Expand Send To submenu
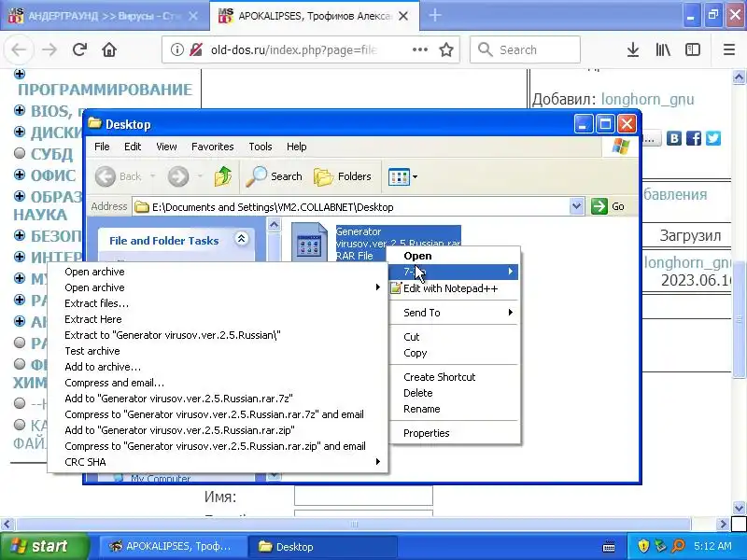Screen dimensions: 747x560 click(x=455, y=313)
